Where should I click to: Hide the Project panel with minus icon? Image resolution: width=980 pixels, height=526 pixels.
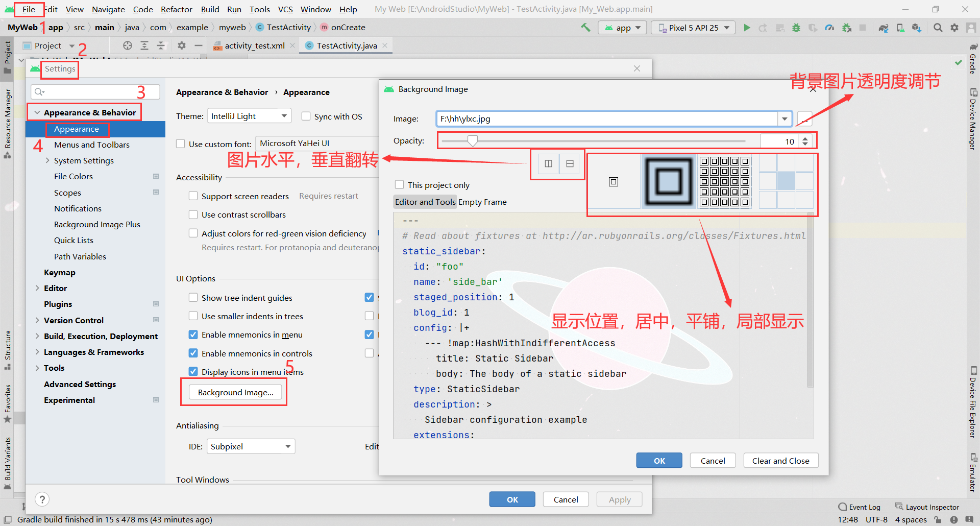tap(199, 45)
